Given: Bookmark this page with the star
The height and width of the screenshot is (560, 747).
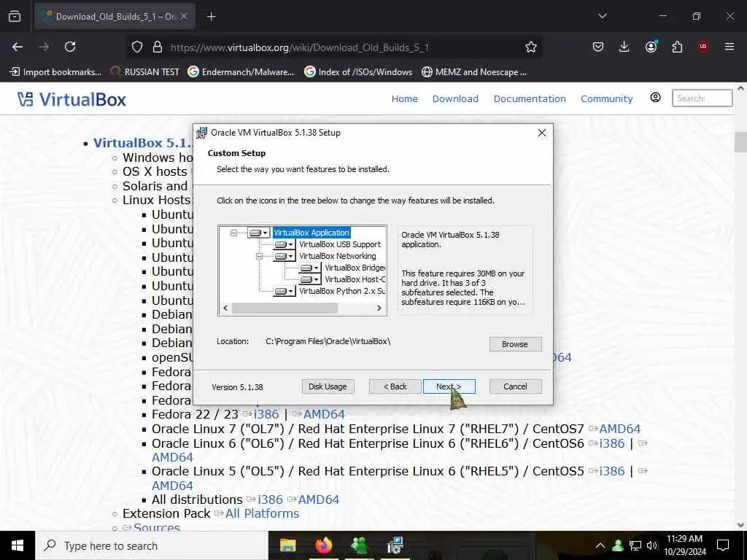Looking at the screenshot, I should 531,47.
